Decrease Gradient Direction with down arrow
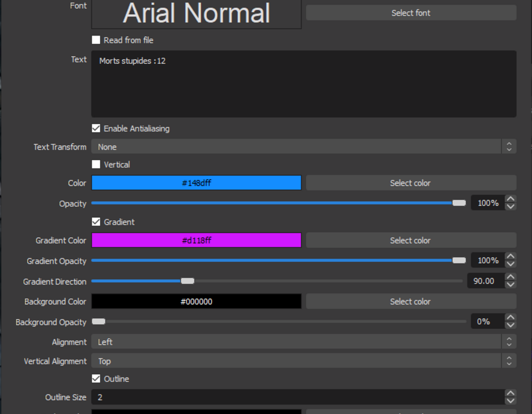Viewport: 532px width, 414px height. pyautogui.click(x=511, y=284)
